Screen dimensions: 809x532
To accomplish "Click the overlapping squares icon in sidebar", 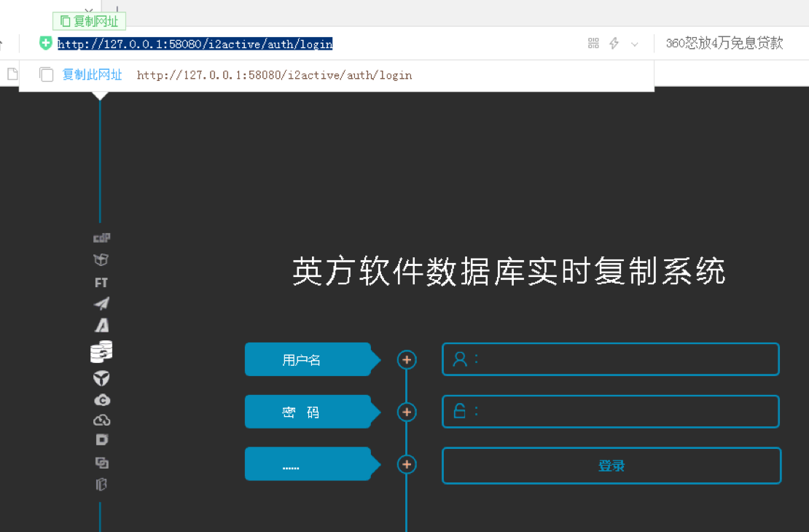I will [101, 463].
